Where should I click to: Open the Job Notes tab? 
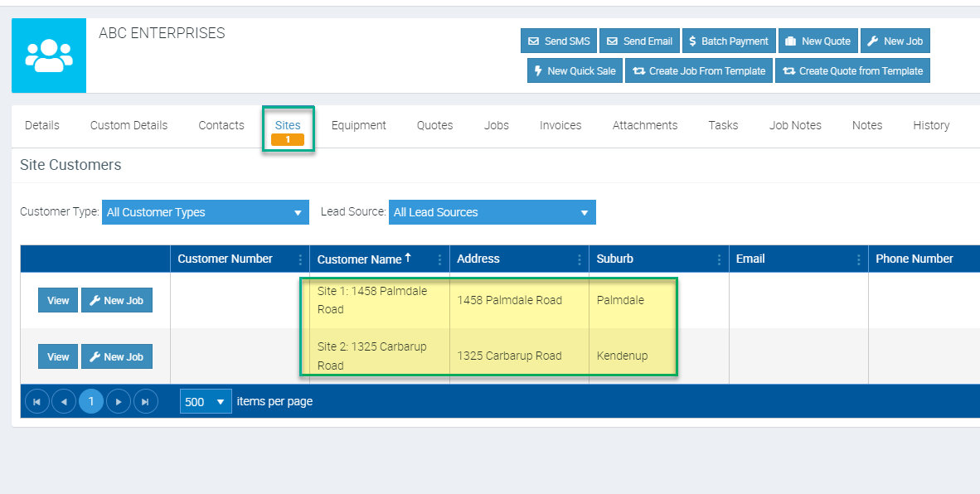(x=795, y=125)
